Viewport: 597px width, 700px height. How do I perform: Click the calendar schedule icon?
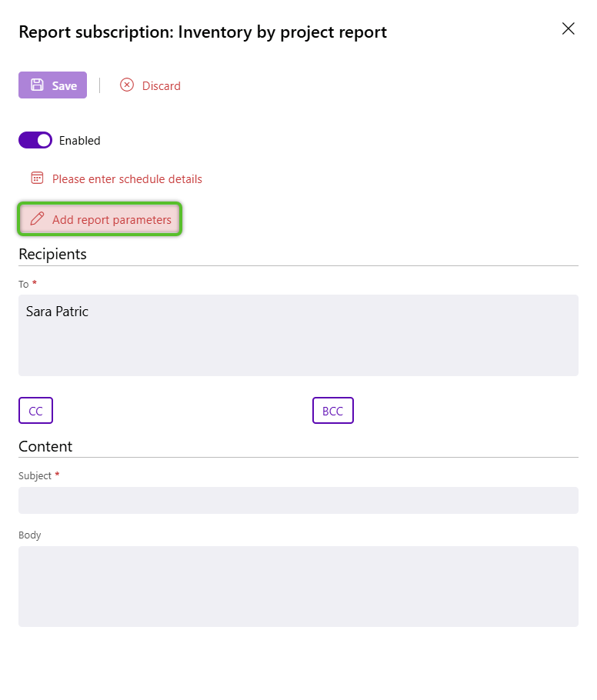pos(37,178)
